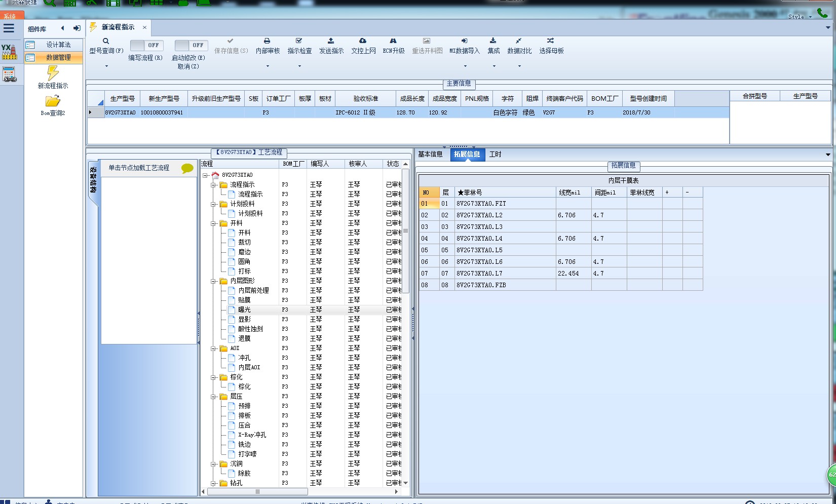Screen dimensions: 836x504
Task: Toggle the 启动修改(E) OFF switch
Action: [x=191, y=45]
